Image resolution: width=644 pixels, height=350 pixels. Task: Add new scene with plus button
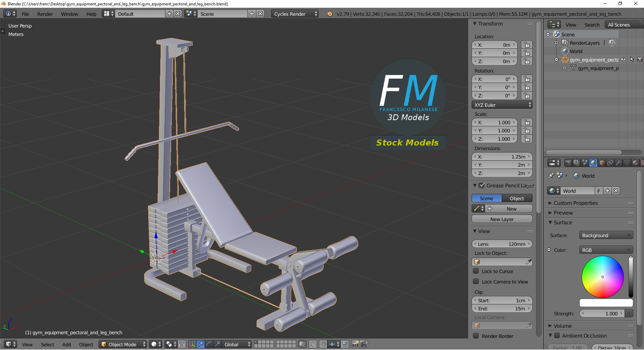252,14
